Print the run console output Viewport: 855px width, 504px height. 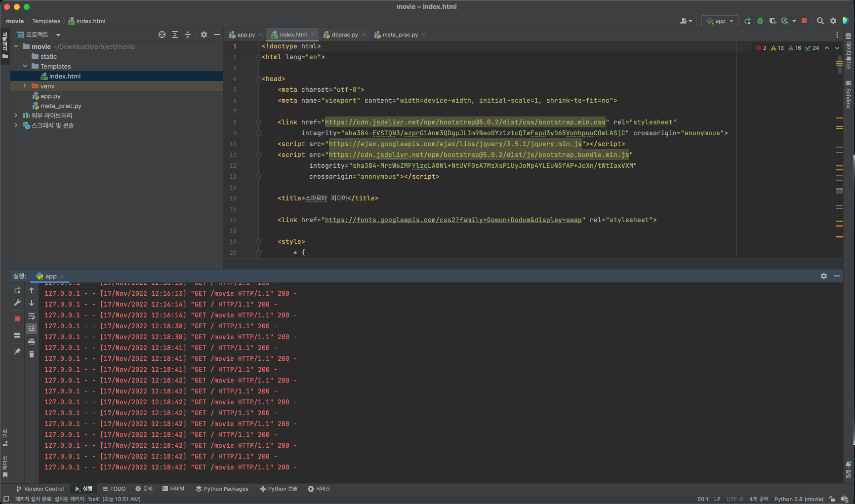[x=32, y=342]
